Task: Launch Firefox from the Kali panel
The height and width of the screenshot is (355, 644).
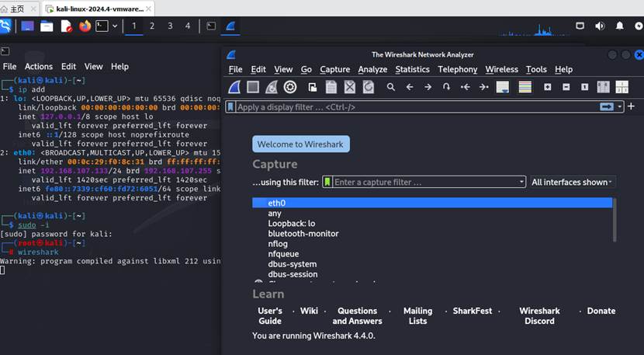Action: click(x=85, y=26)
